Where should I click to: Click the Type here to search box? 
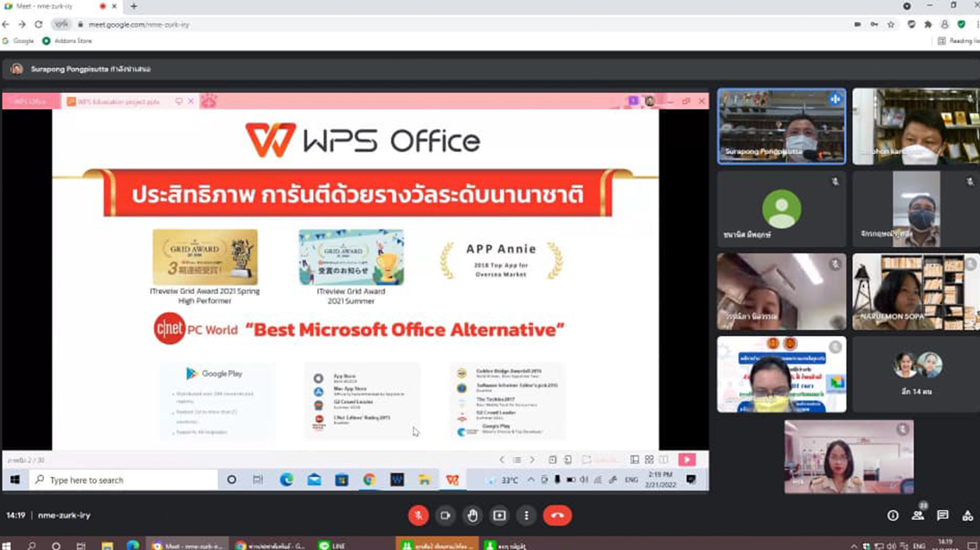pyautogui.click(x=124, y=480)
